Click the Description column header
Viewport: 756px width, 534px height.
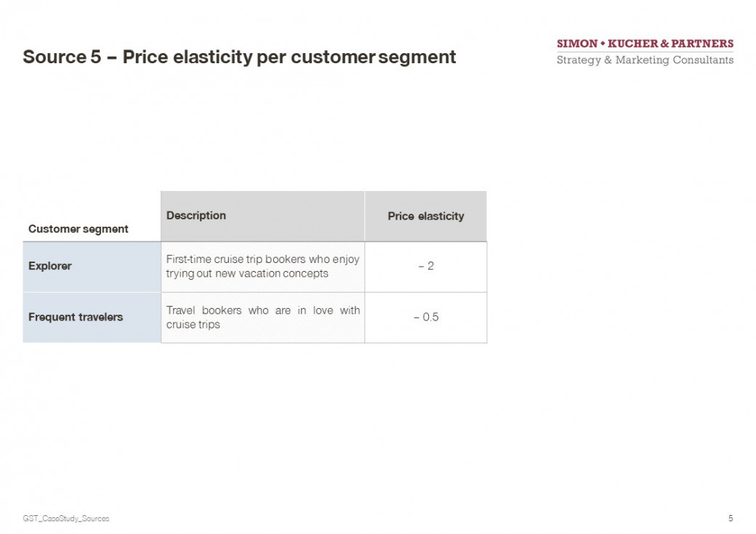pos(262,216)
